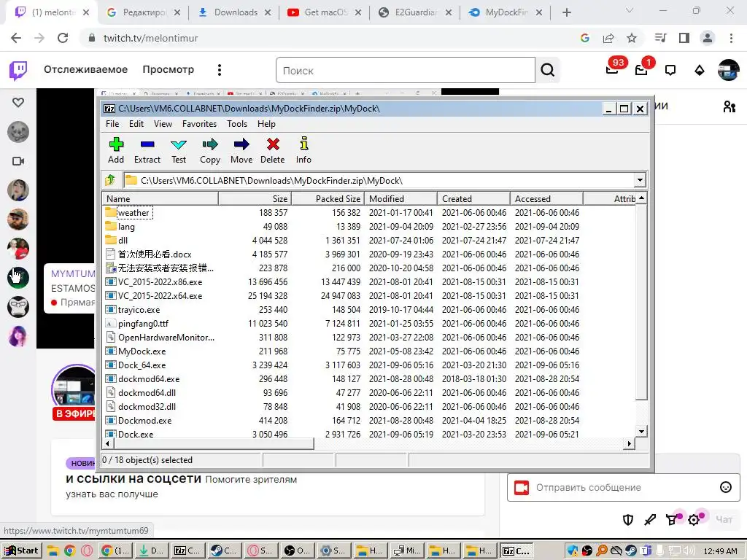
Task: Click the Просмотр link in Twitch
Action: (x=169, y=69)
